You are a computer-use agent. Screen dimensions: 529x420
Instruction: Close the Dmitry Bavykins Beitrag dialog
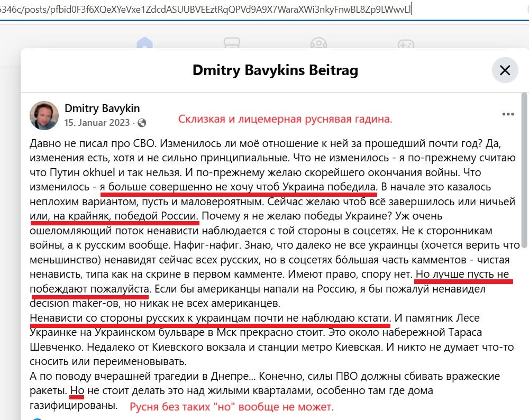(x=505, y=70)
